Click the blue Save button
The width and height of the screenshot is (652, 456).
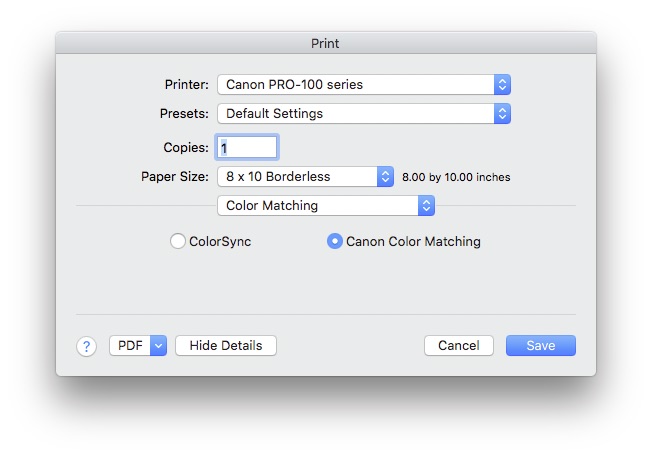[540, 346]
